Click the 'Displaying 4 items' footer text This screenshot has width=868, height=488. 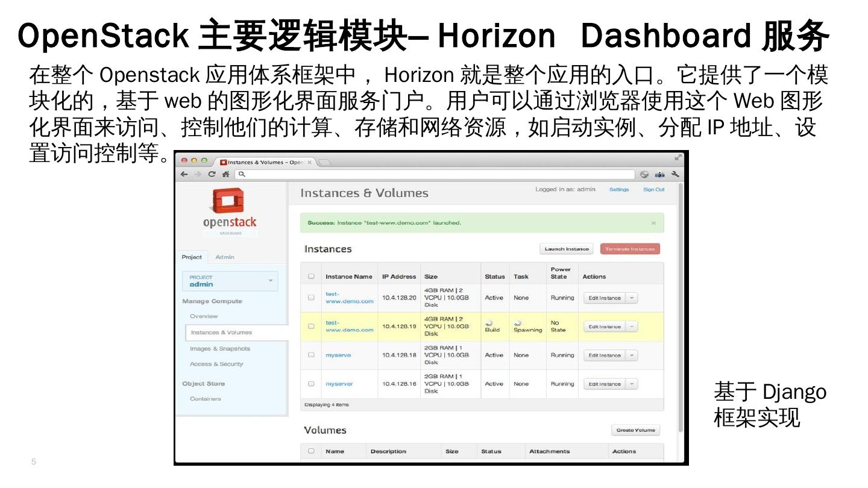(x=327, y=404)
